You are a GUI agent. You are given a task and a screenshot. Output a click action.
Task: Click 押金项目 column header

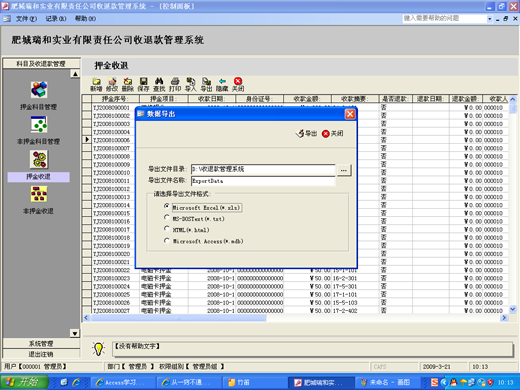(x=164, y=99)
